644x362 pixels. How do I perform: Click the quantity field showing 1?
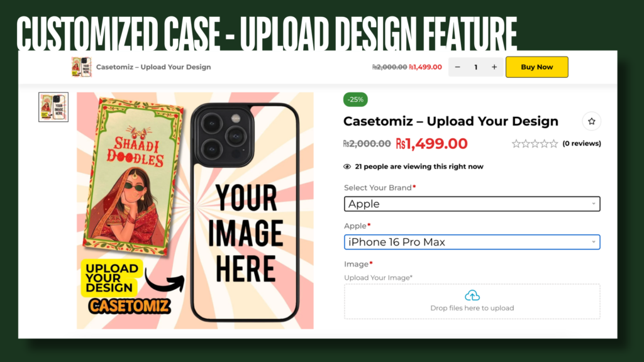475,67
